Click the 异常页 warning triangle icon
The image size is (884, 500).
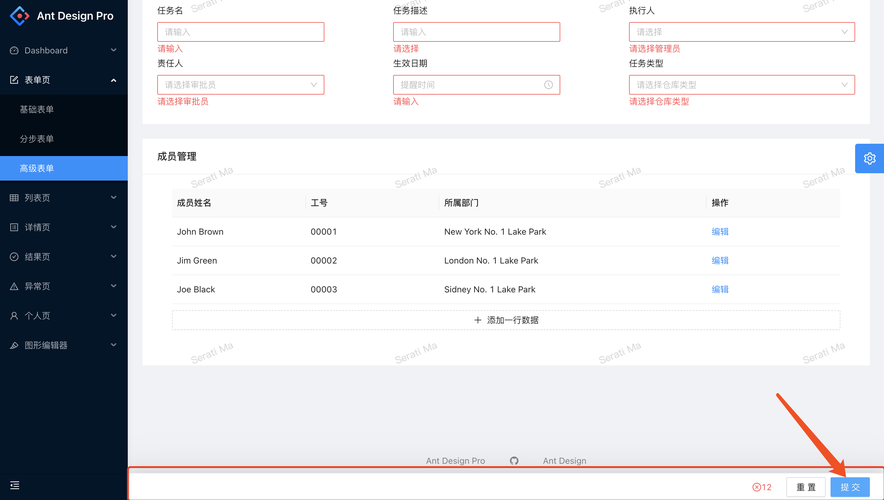point(14,286)
